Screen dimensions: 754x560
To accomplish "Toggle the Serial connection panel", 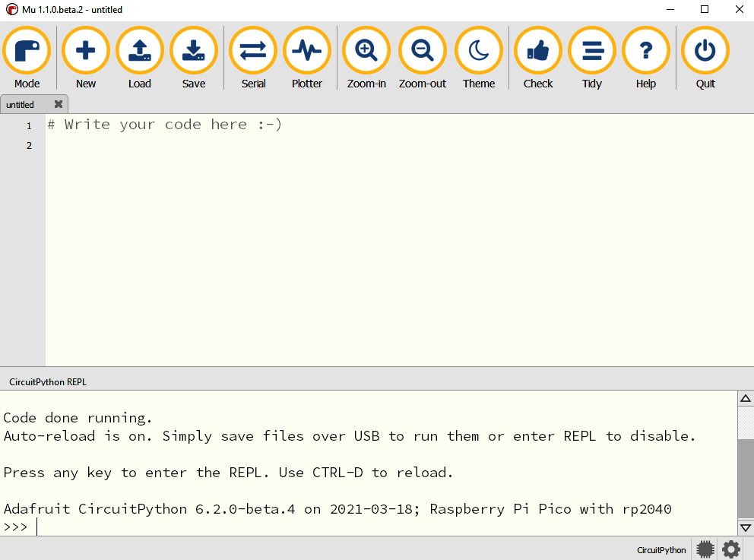I will point(253,58).
